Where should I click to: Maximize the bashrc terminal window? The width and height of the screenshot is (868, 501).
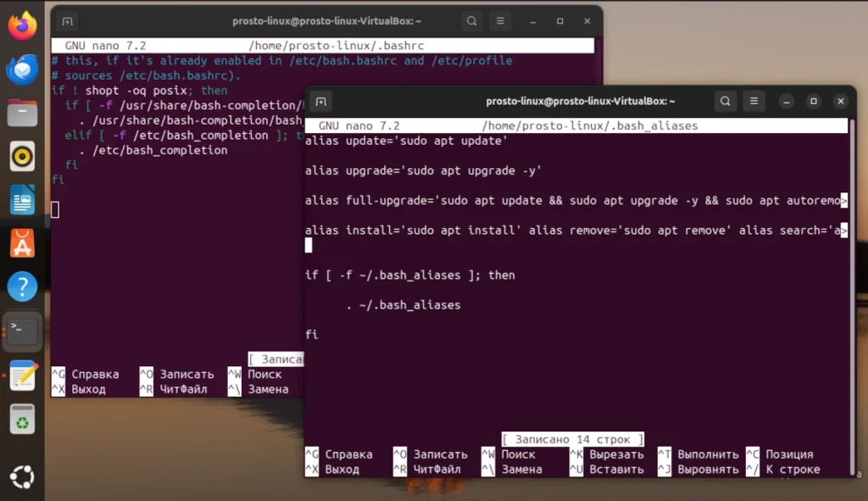[x=560, y=21]
